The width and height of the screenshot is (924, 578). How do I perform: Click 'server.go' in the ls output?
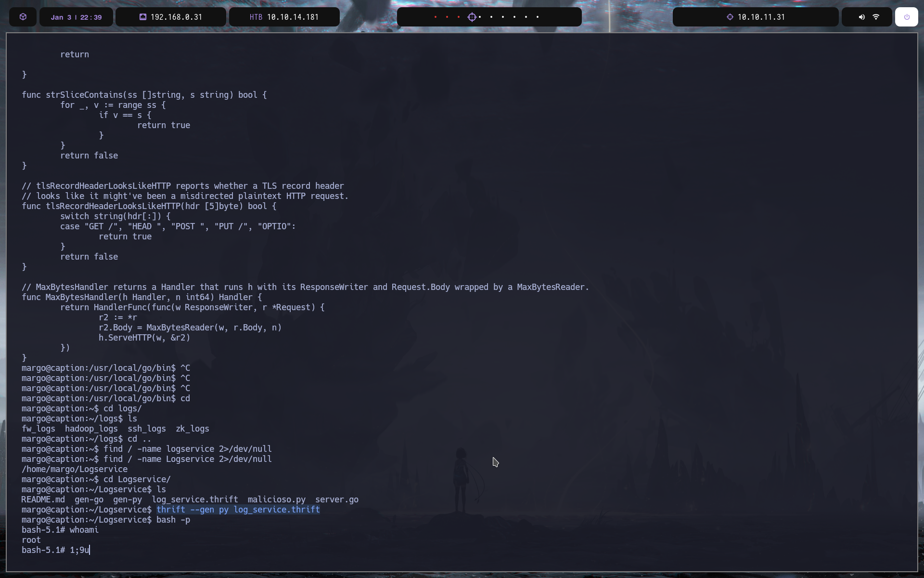point(337,499)
